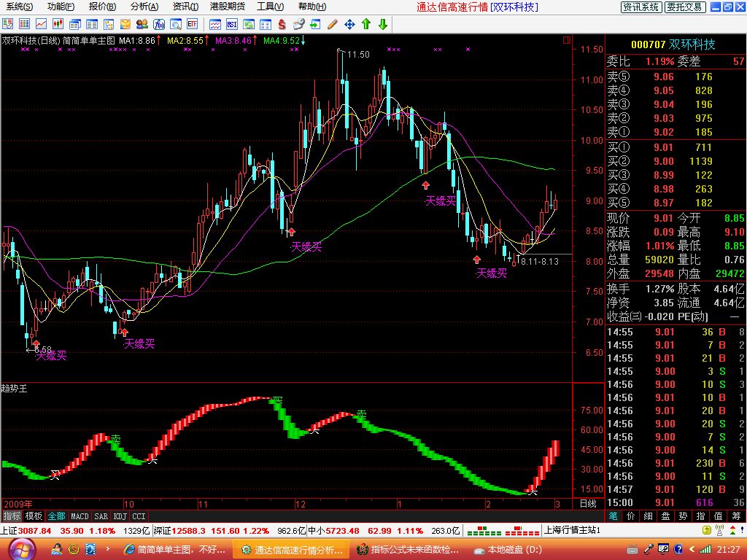Select the 指 tab in the right panel

tap(700, 516)
